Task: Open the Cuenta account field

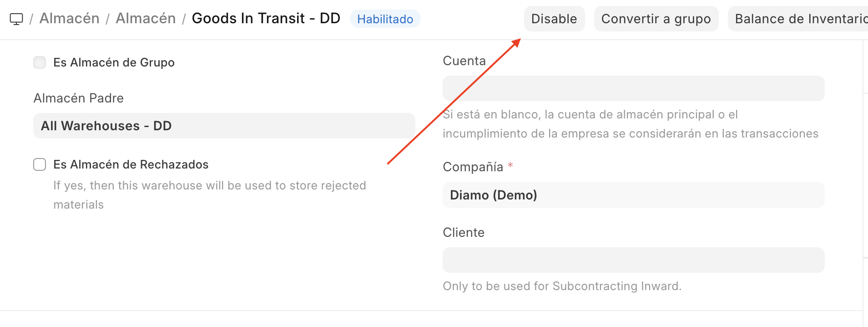Action: coord(633,88)
